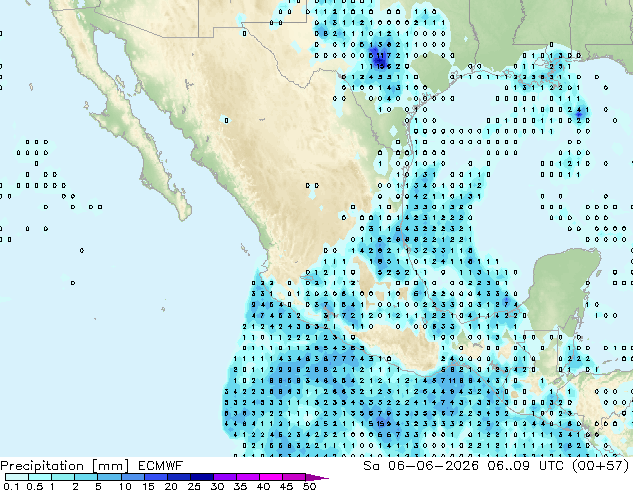Viewport: 634px width, 490px height.
Task: Click the legend value "30"
Action: [x=217, y=486]
